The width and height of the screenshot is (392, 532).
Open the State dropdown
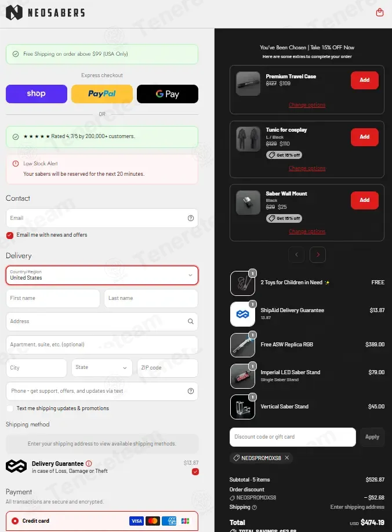[x=101, y=368]
